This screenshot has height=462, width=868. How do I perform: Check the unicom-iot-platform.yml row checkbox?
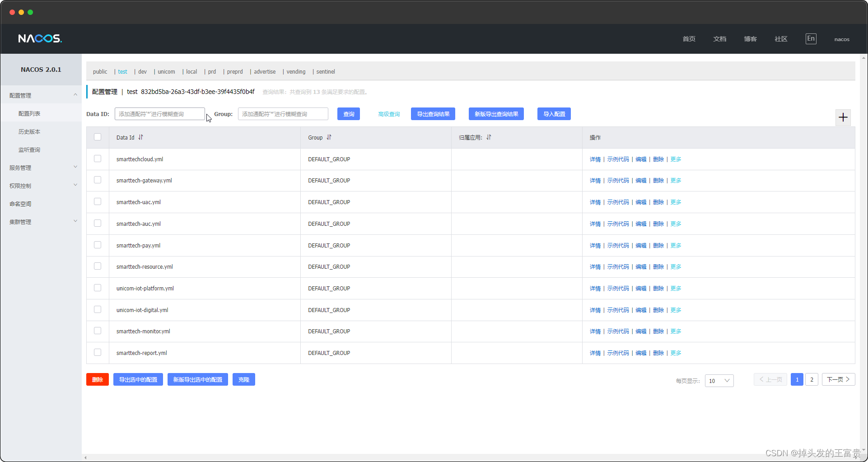[98, 288]
